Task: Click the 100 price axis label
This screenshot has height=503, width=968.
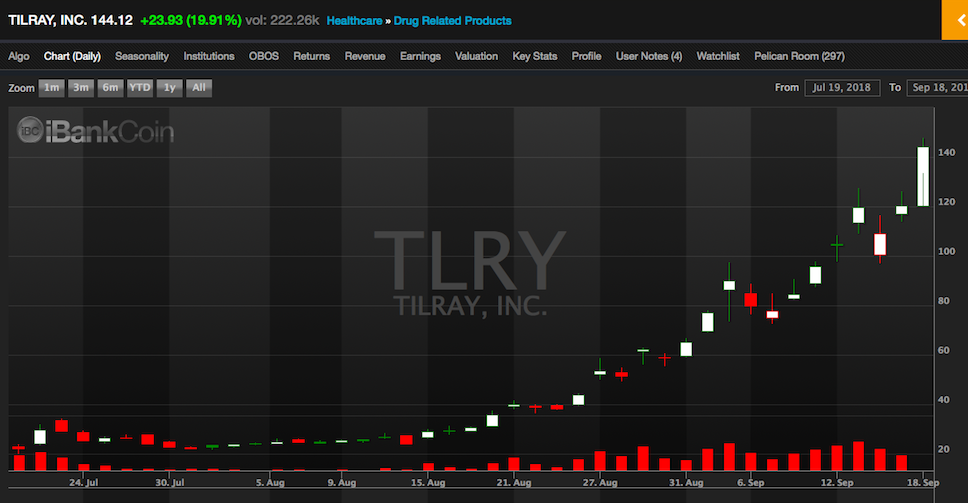Action: click(x=946, y=251)
